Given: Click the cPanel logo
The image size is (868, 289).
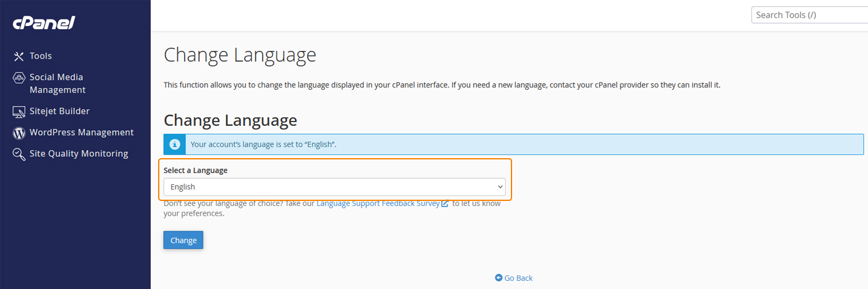Looking at the screenshot, I should point(44,23).
